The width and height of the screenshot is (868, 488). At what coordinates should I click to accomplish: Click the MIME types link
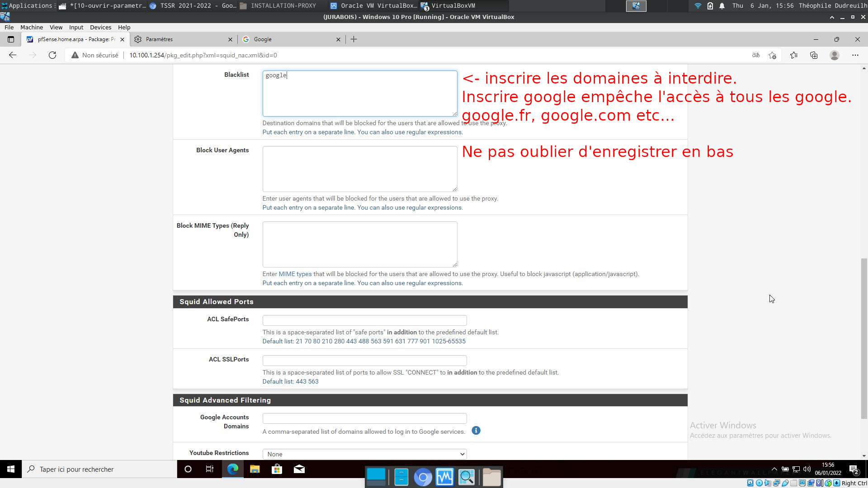[295, 274]
